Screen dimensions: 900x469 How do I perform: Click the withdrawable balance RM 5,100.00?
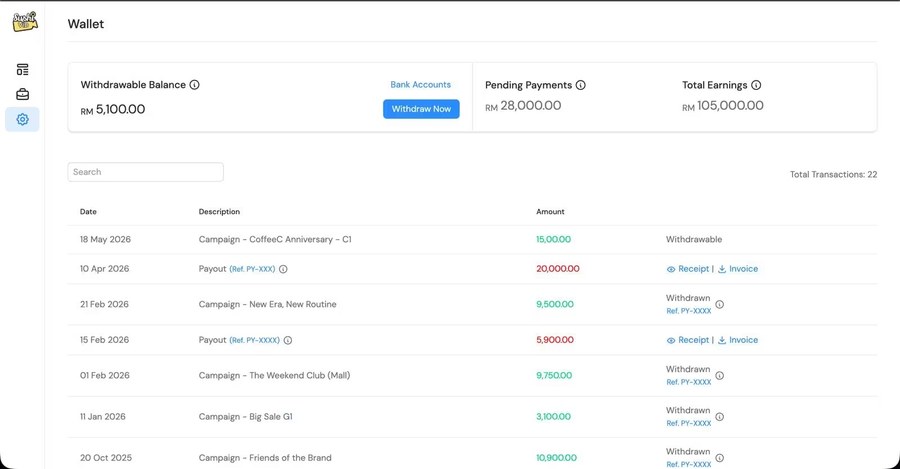112,109
